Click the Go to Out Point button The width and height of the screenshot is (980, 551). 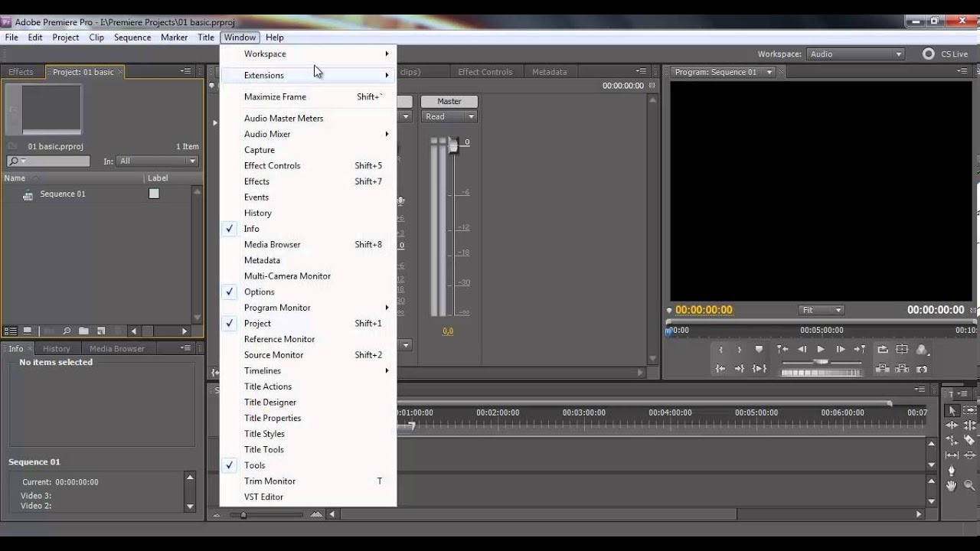tap(740, 369)
